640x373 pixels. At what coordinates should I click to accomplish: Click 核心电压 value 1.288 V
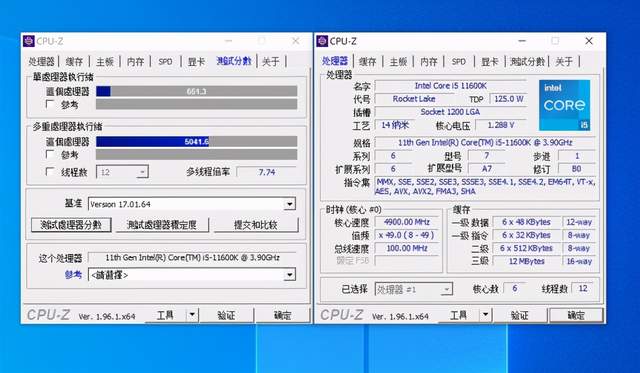pyautogui.click(x=501, y=125)
